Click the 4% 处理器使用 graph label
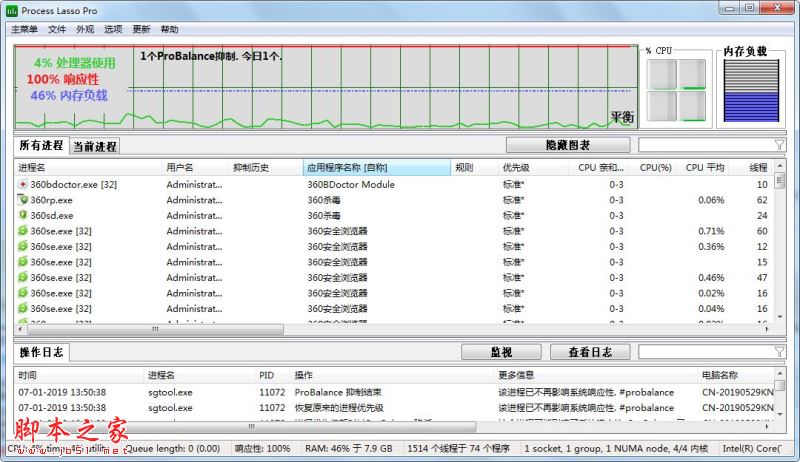Viewport: 800px width, 462px height. click(x=74, y=63)
